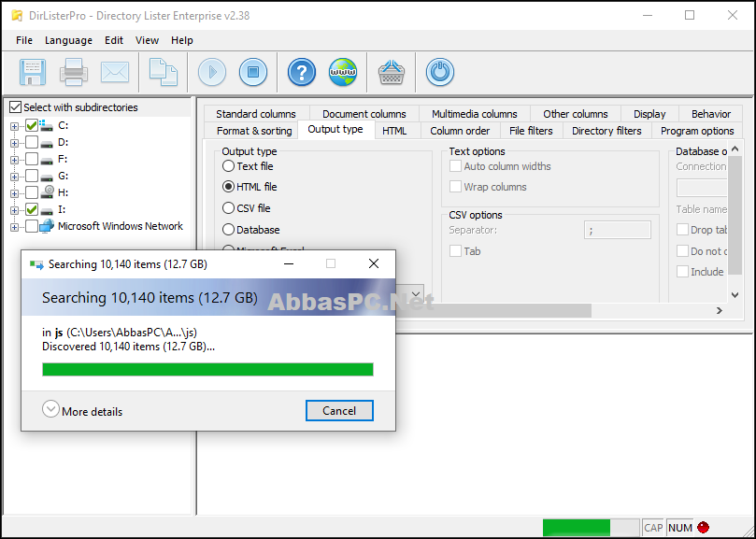The width and height of the screenshot is (756, 539).
Task: Click the Microsoft Windows Network icon
Action: pyautogui.click(x=47, y=226)
